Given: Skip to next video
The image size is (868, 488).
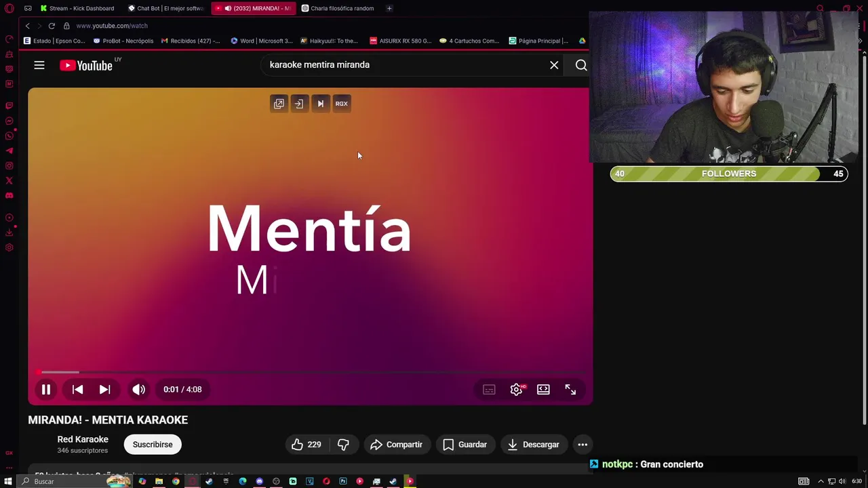Looking at the screenshot, I should click(104, 390).
